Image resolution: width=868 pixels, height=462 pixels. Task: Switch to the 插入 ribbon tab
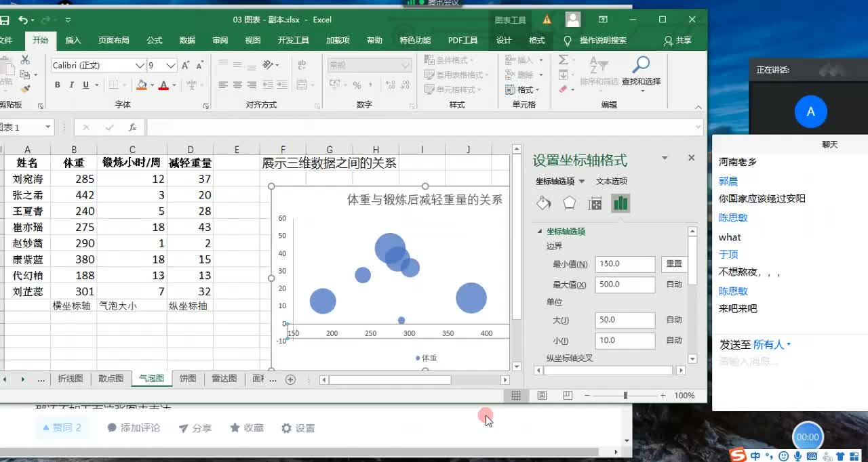(73, 41)
